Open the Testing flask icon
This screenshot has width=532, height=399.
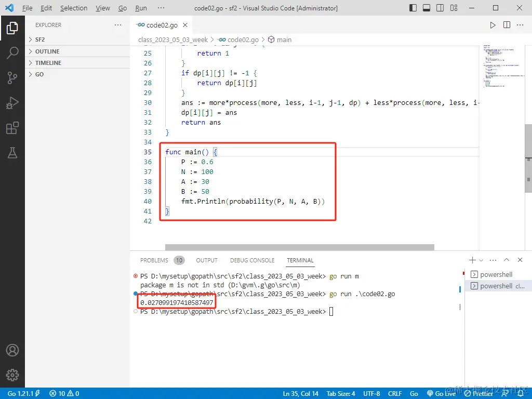[12, 153]
